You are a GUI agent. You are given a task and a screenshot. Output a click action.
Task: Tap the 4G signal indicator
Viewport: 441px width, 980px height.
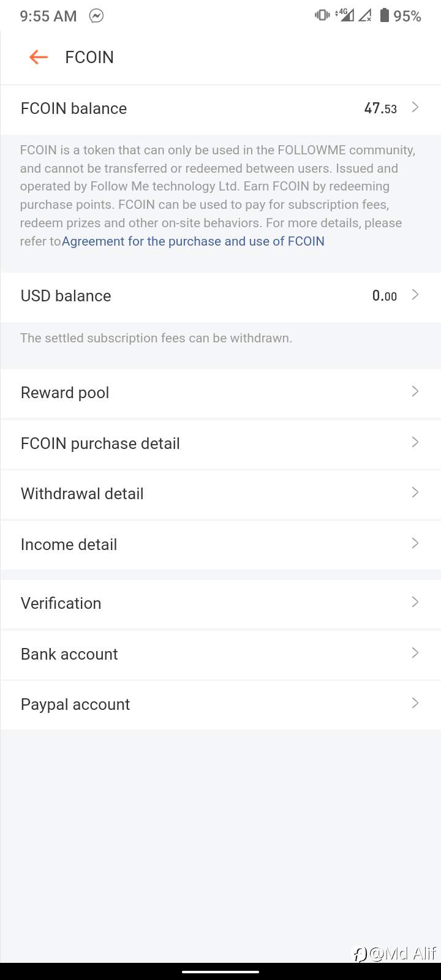coord(345,15)
